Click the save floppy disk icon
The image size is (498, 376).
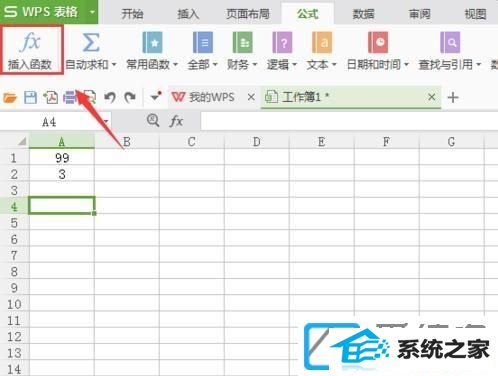[x=30, y=98]
